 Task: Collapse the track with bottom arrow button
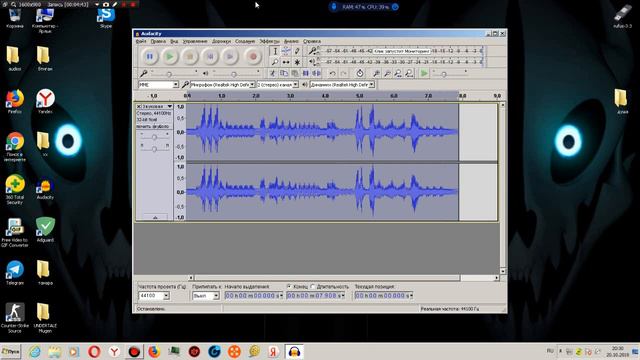coord(155,217)
